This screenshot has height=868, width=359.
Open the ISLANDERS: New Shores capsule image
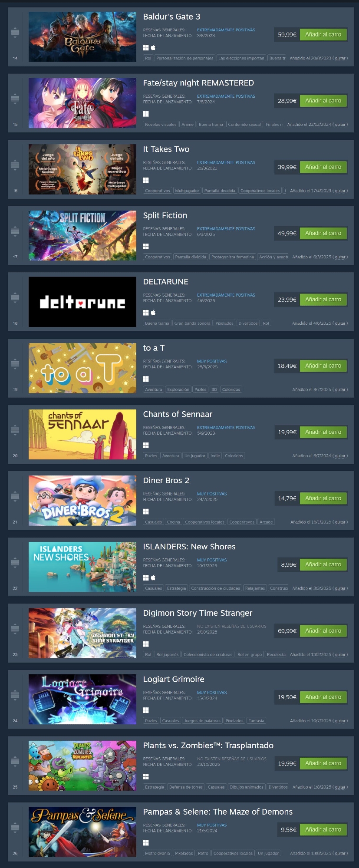click(x=82, y=567)
